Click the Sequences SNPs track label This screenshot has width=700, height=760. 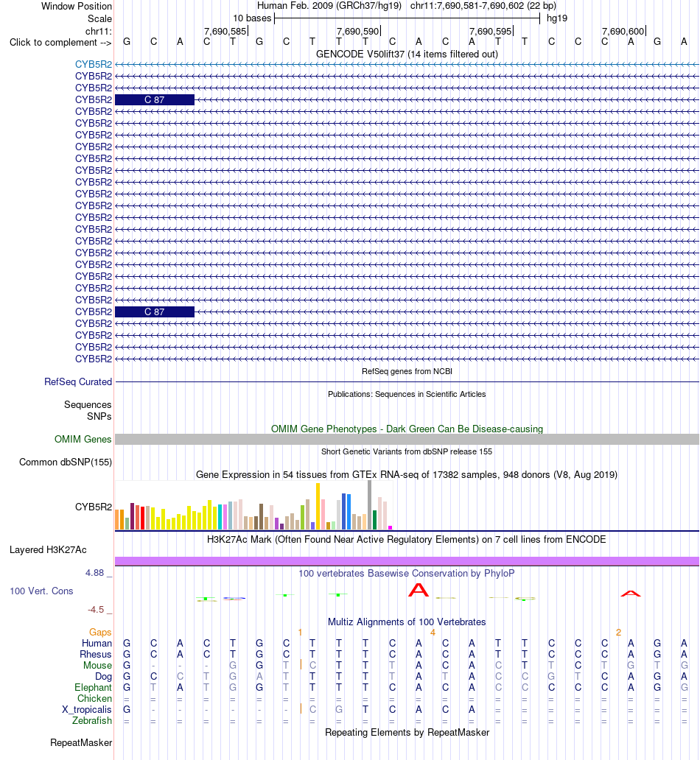88,410
